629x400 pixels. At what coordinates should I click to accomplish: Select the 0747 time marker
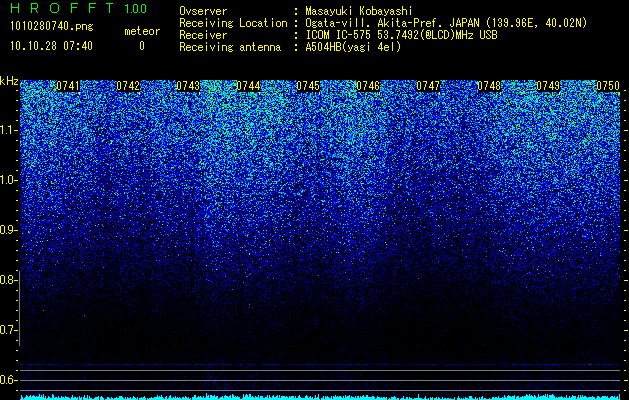pyautogui.click(x=428, y=86)
